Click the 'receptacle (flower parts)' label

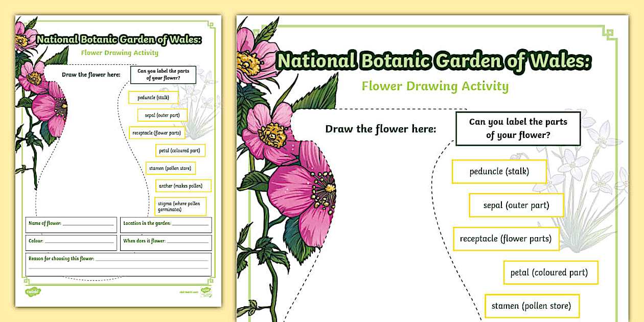(x=506, y=239)
